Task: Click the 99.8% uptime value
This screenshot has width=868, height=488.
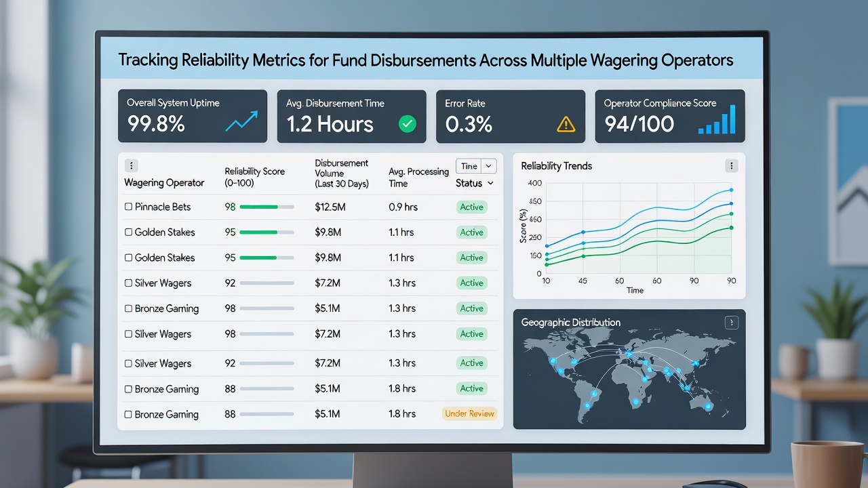Action: click(156, 124)
